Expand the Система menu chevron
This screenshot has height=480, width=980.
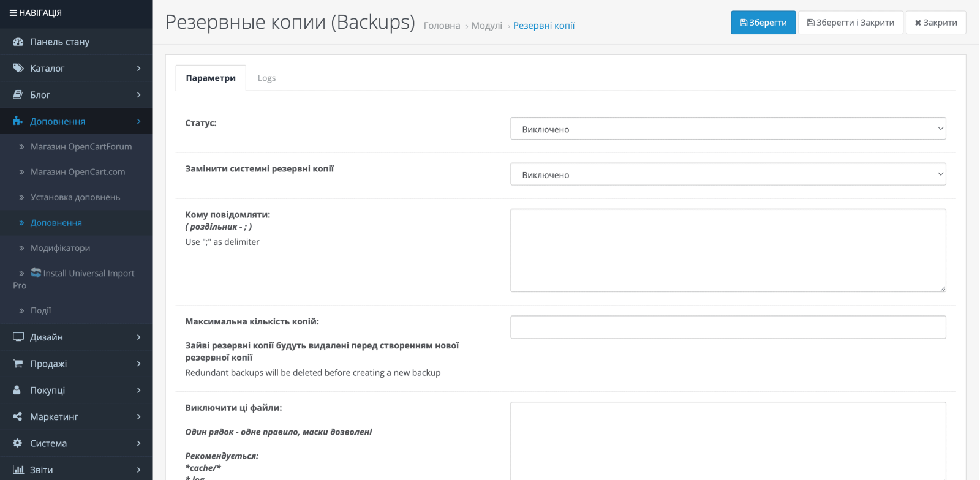(x=139, y=443)
